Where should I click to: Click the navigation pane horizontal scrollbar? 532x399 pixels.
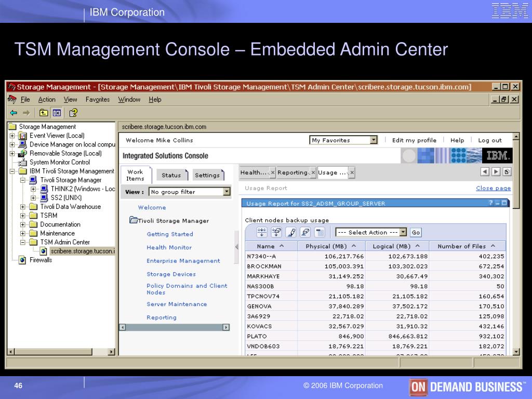click(175, 327)
